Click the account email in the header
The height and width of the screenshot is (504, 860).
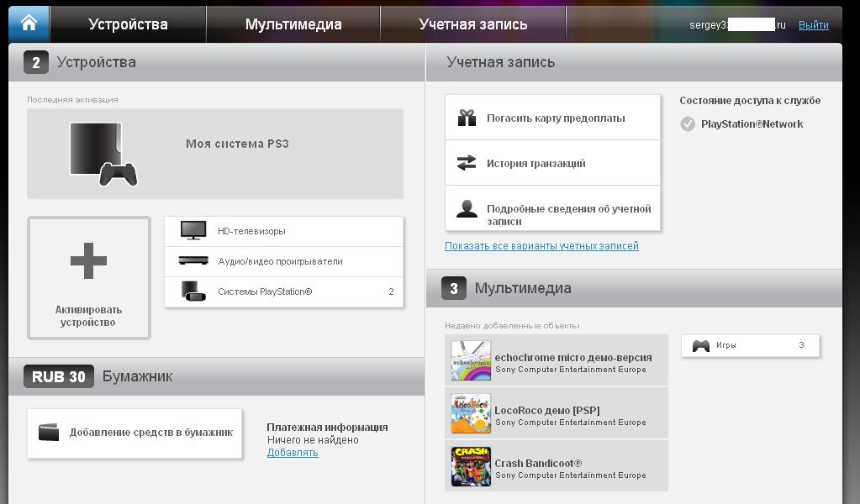pos(737,24)
